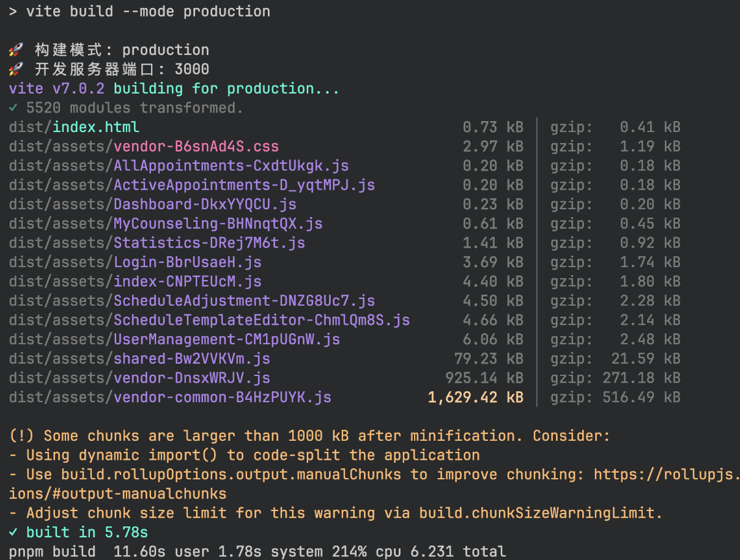Screen dimensions: 740x560
Task: Click the checkmark before built in 5.78s
Action: coord(13,532)
